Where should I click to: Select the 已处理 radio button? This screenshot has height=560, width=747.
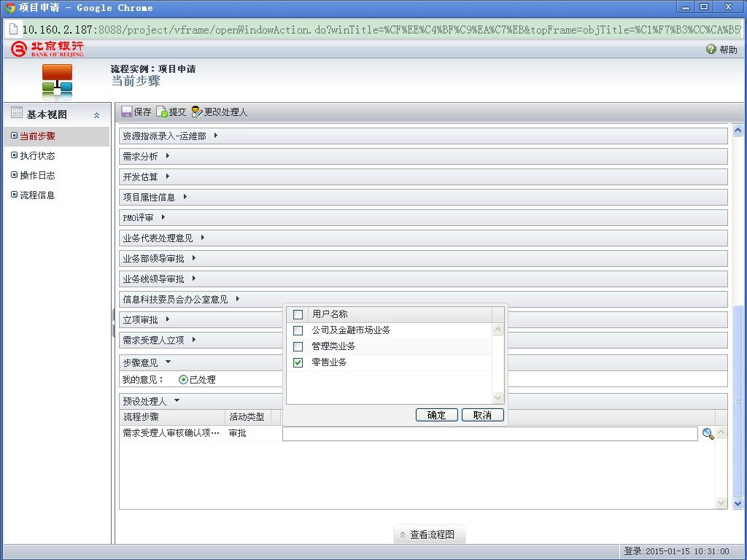[183, 379]
